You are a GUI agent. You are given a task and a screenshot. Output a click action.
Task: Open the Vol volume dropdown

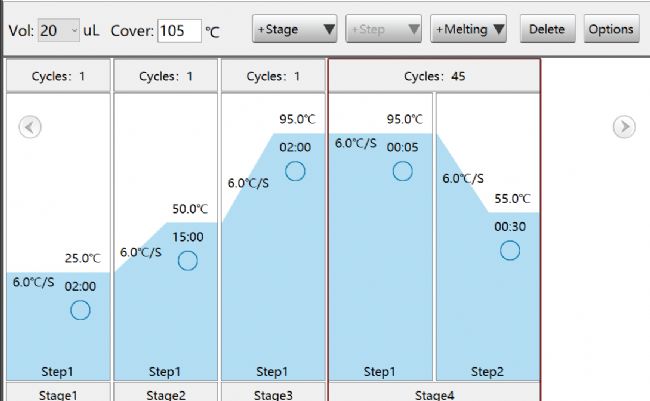(59, 30)
